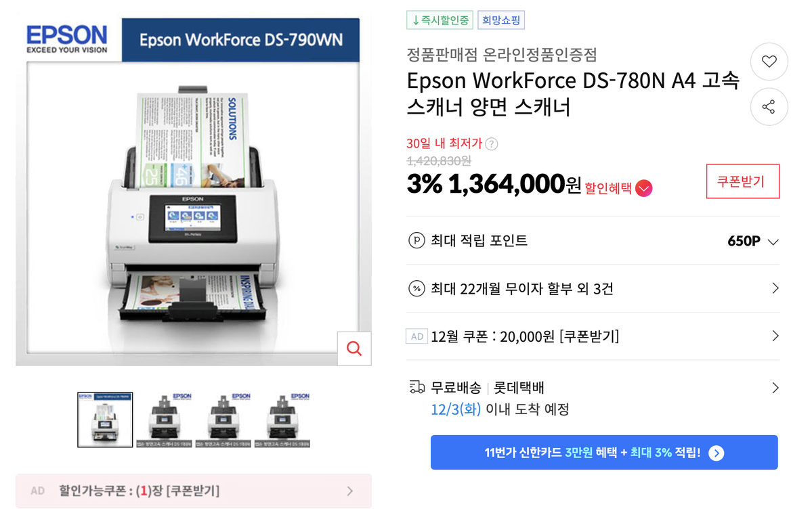Click the P point icon beside 최대 적립 포인트
The image size is (812, 517).
click(416, 241)
